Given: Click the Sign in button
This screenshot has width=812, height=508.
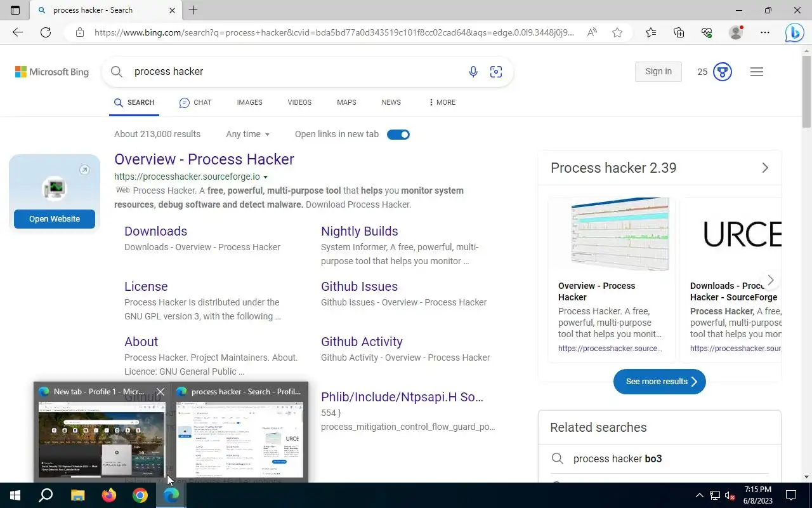Looking at the screenshot, I should [x=658, y=72].
